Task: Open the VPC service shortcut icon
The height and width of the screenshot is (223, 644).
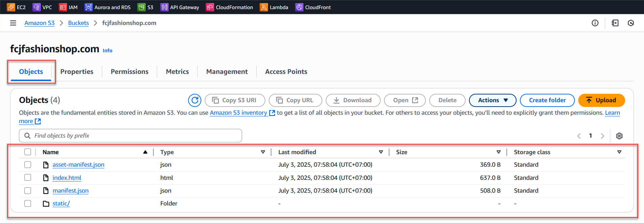Action: (x=36, y=7)
